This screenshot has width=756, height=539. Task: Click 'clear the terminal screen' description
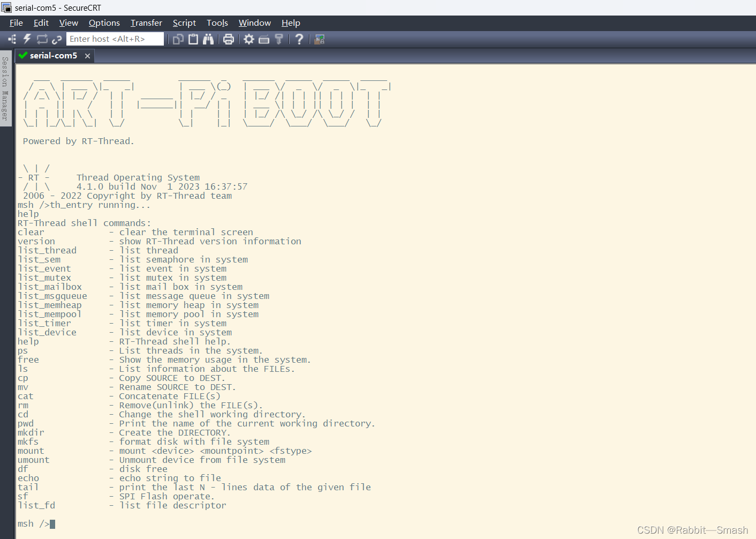point(186,232)
